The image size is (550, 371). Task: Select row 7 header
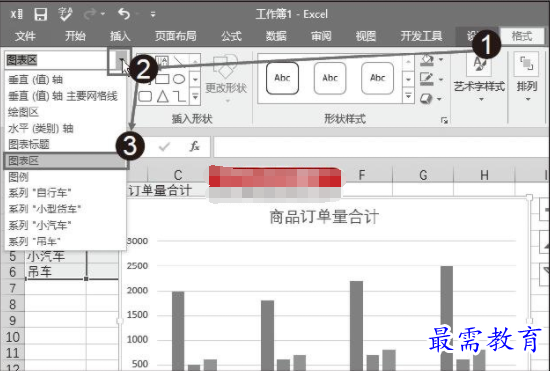[x=13, y=288]
